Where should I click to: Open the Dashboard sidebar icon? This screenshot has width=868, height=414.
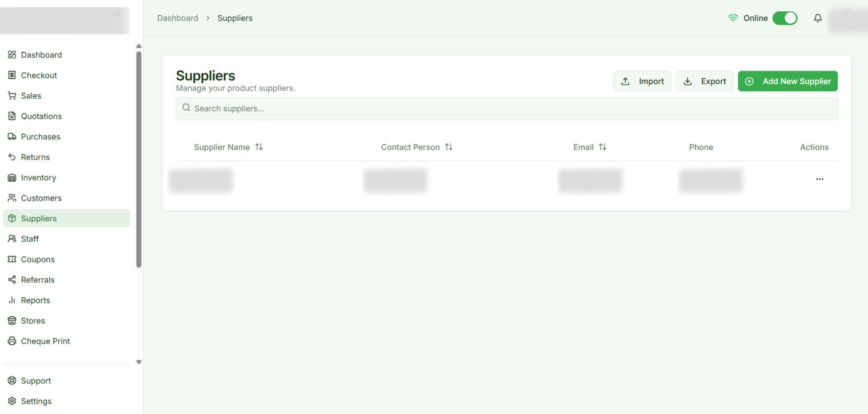tap(12, 55)
